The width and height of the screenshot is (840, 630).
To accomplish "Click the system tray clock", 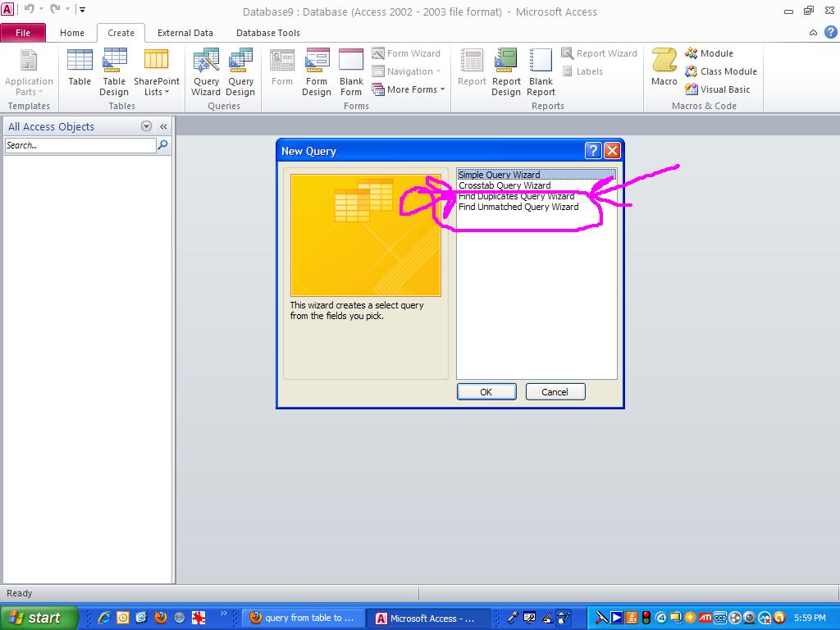I will pyautogui.click(x=810, y=618).
